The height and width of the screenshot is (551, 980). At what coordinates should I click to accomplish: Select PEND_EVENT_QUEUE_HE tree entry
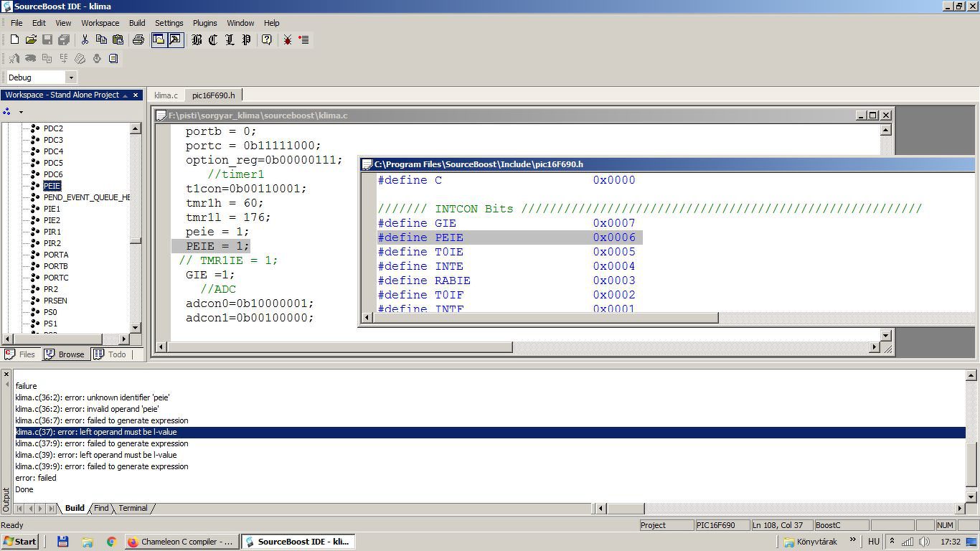pos(87,197)
